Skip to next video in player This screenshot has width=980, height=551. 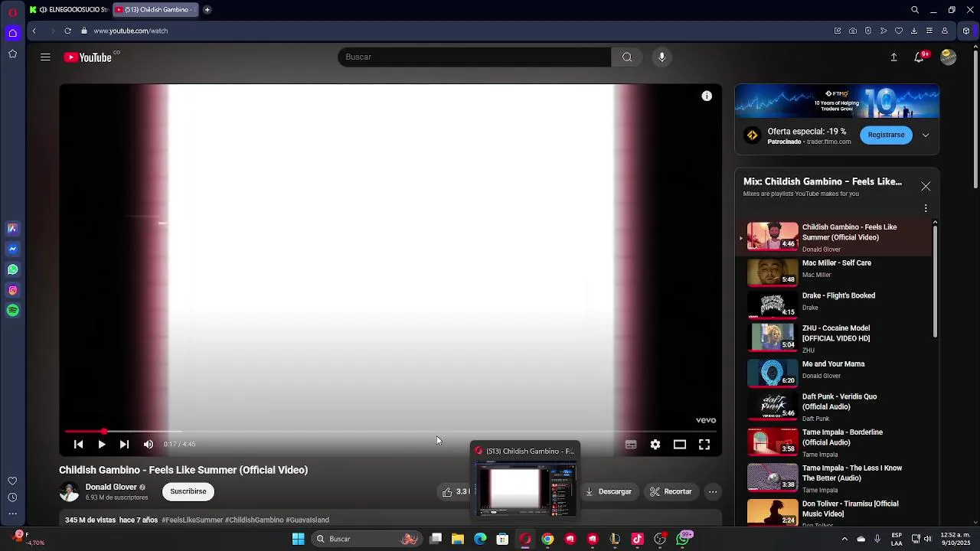124,444
